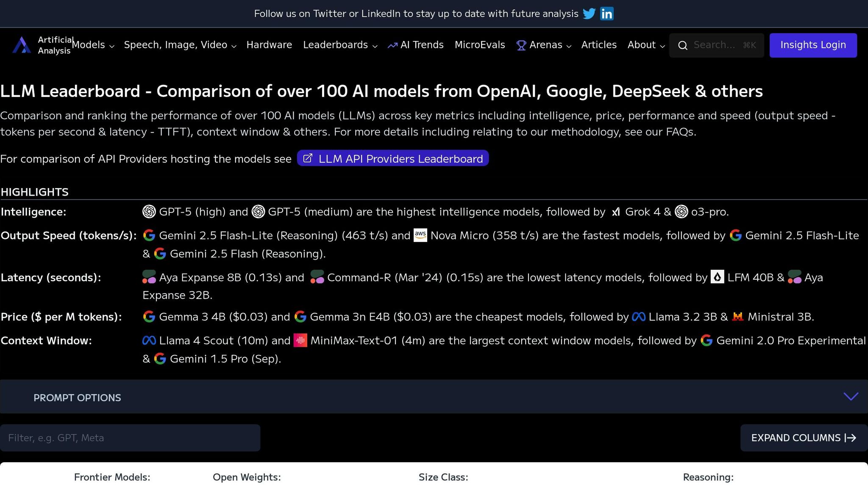This screenshot has width=868, height=488.
Task: Expand the Leaderboards dropdown in navbar
Action: click(x=340, y=45)
